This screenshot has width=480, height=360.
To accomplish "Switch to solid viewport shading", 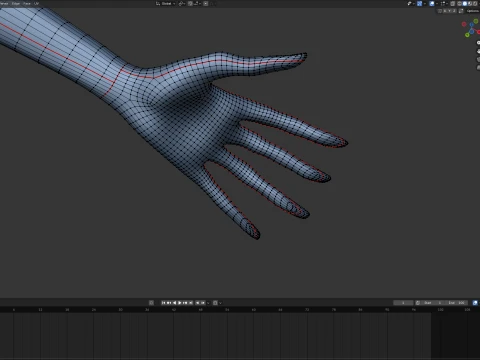I will (465, 4).
